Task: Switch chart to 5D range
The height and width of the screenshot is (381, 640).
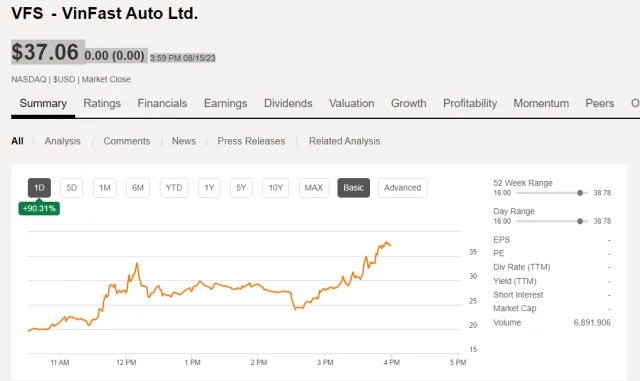Action: (x=71, y=188)
